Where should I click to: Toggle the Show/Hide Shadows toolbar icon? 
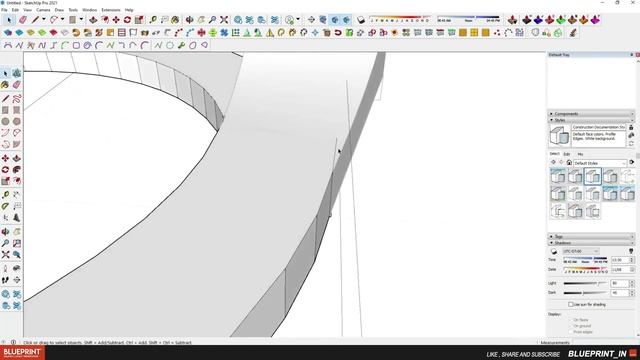361,20
